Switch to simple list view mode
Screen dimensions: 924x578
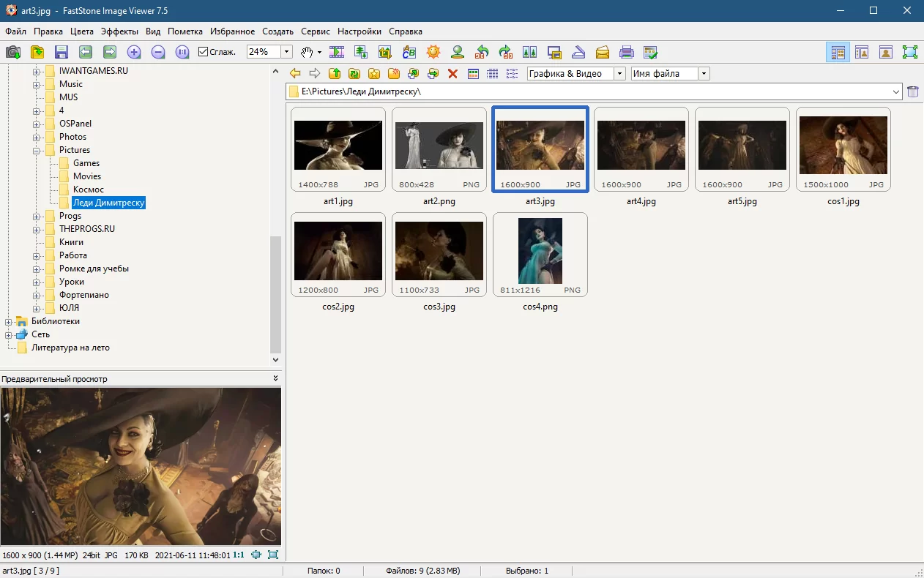pyautogui.click(x=513, y=73)
